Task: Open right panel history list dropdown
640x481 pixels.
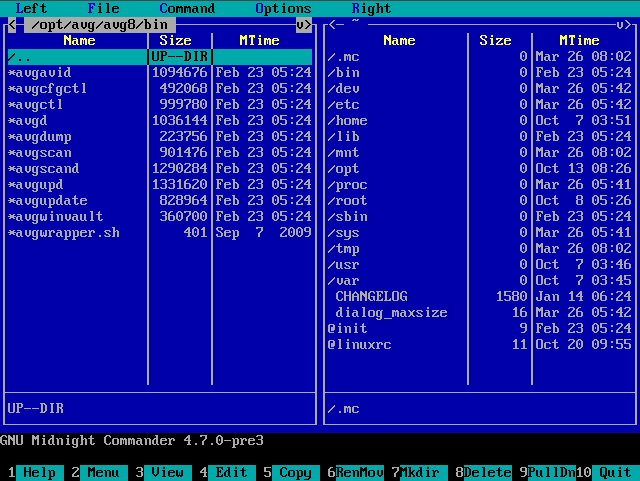Action: coord(620,24)
